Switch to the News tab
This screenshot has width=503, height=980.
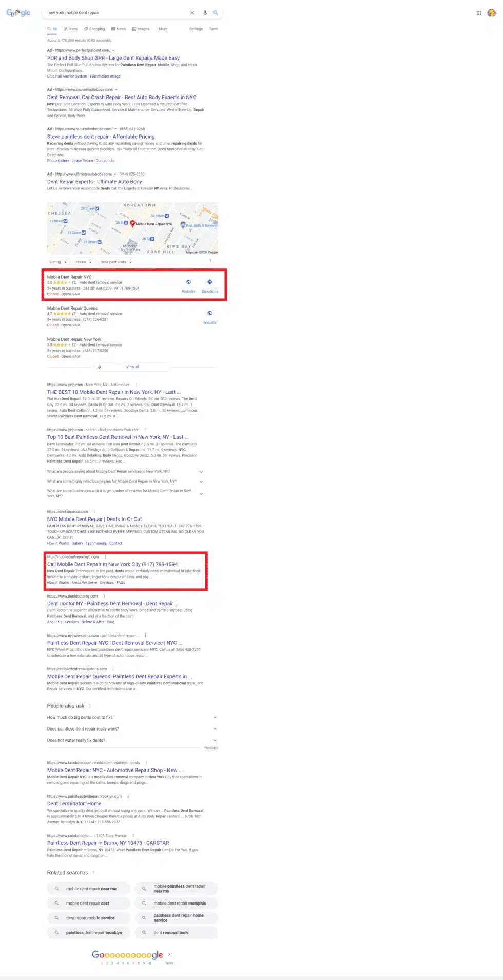[119, 29]
